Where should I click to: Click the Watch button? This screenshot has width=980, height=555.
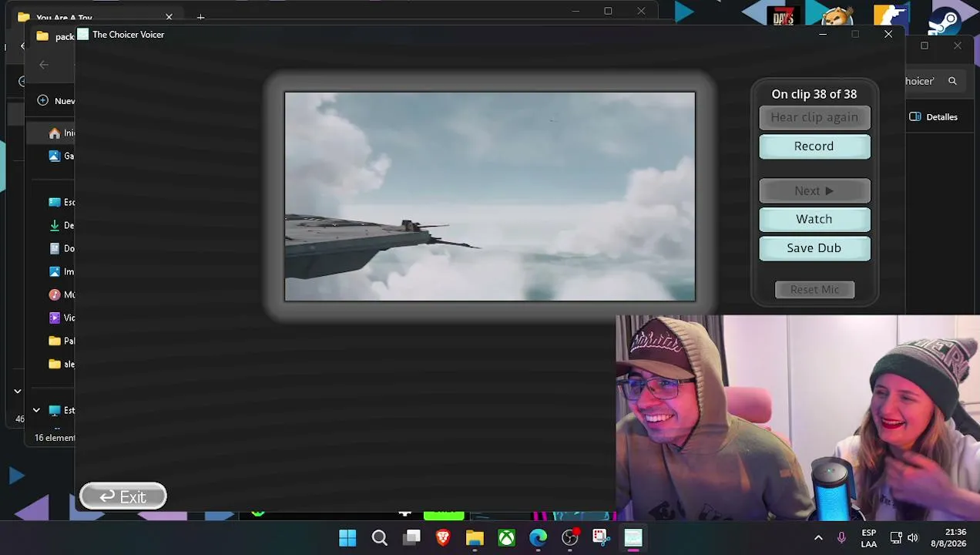click(x=814, y=220)
